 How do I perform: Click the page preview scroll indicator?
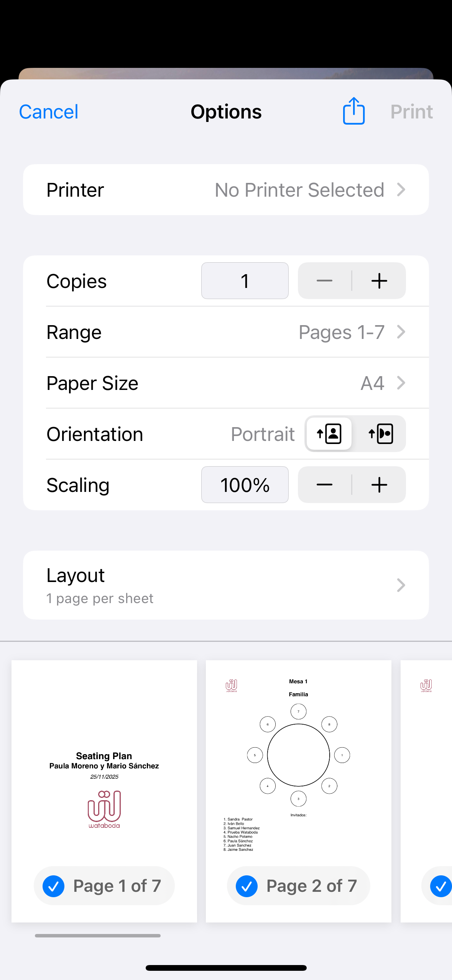pos(98,936)
